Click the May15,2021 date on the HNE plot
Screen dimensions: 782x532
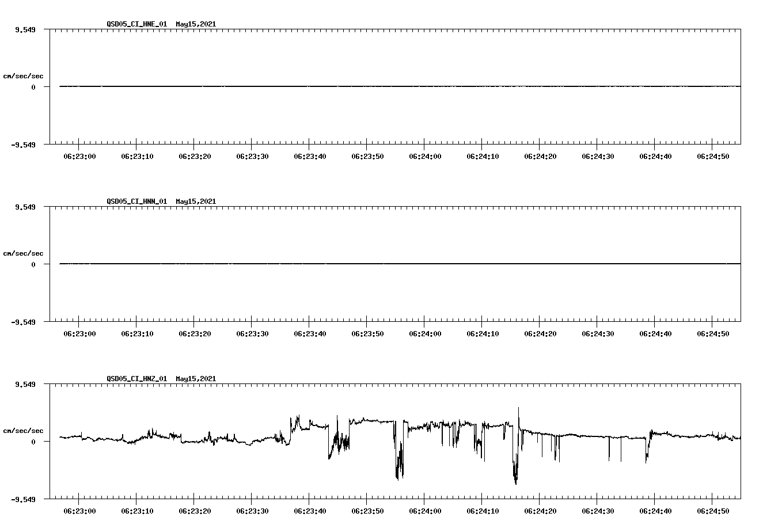tap(196, 24)
